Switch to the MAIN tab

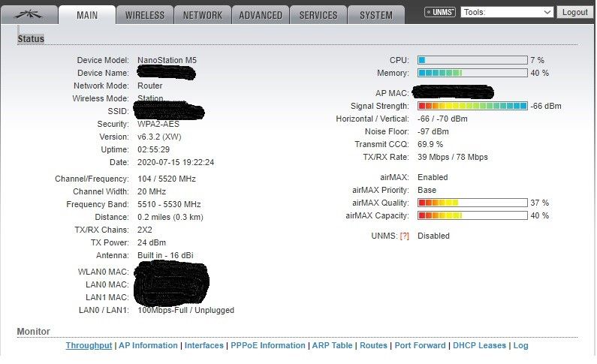87,15
